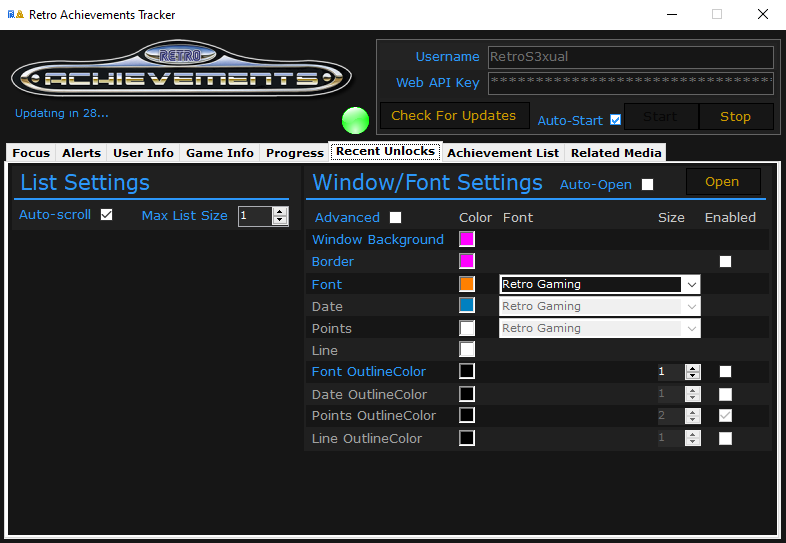Decrease Max List Size with down arrow
786x543 pixels.
280,221
